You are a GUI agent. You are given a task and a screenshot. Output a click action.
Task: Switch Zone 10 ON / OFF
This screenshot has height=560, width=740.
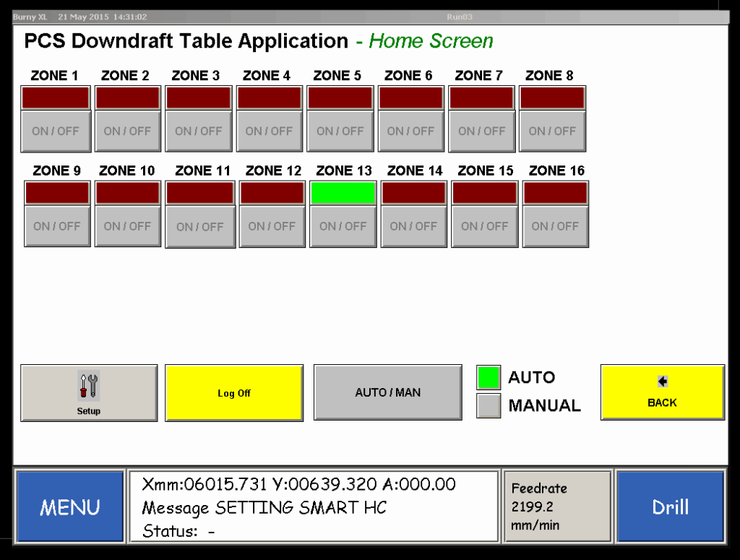coord(127,226)
